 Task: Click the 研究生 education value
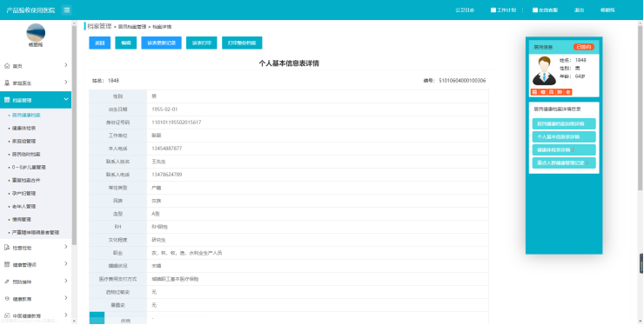158,240
